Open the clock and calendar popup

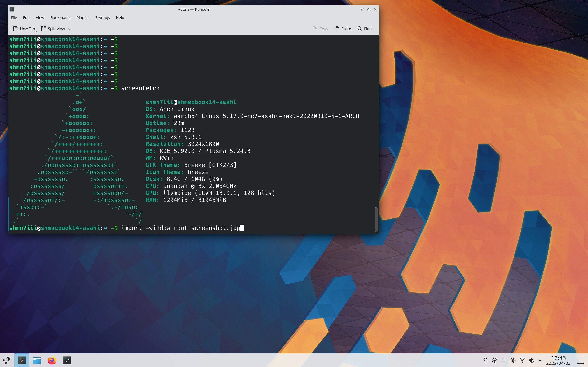coord(558,360)
